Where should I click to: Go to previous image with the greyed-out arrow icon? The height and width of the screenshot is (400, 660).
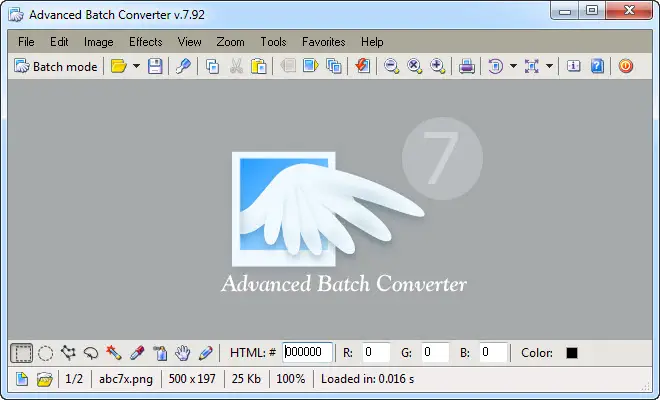pyautogui.click(x=288, y=66)
